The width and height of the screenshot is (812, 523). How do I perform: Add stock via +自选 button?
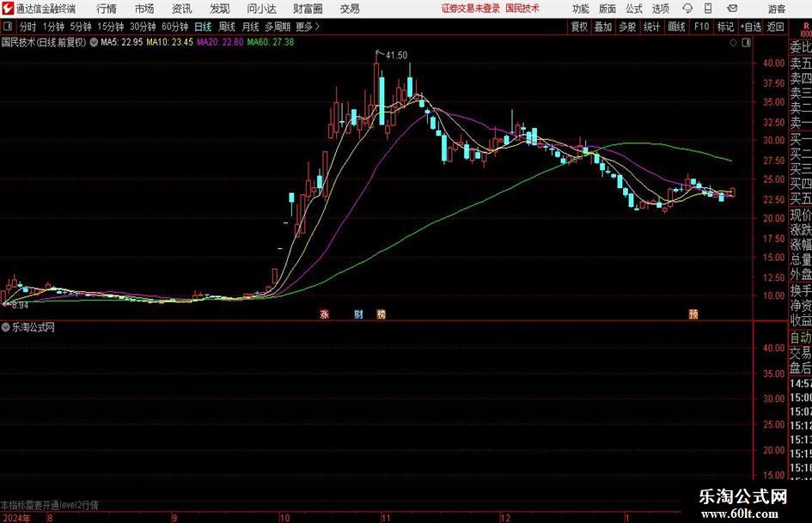tap(751, 27)
